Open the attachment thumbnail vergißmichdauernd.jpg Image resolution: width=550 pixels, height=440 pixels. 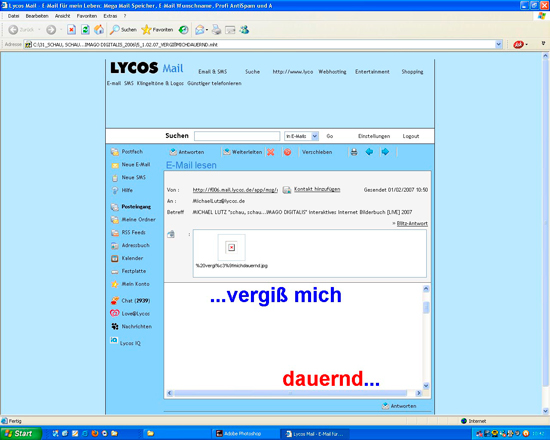point(232,247)
